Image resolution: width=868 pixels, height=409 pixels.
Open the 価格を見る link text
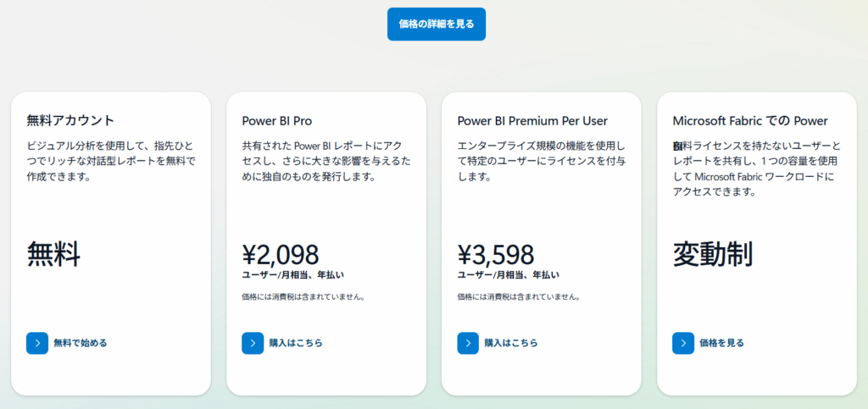[722, 343]
